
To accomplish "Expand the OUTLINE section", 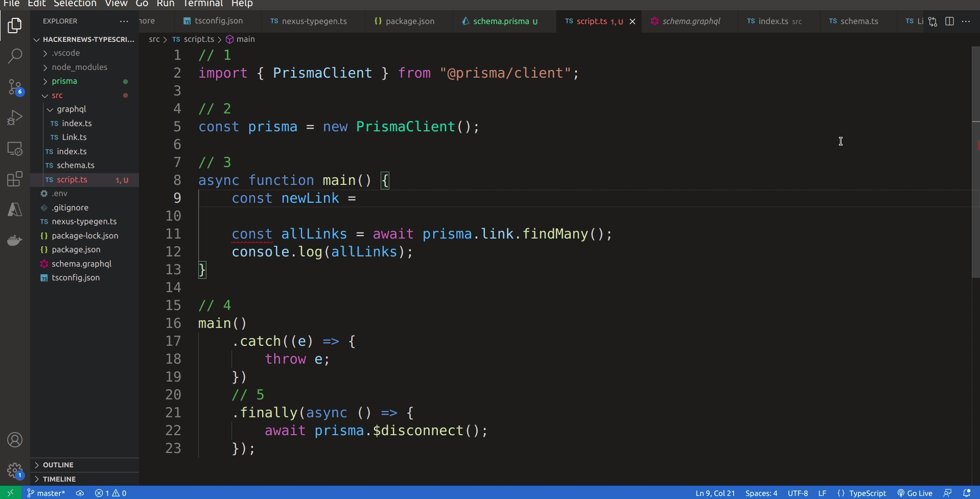I will [85, 465].
